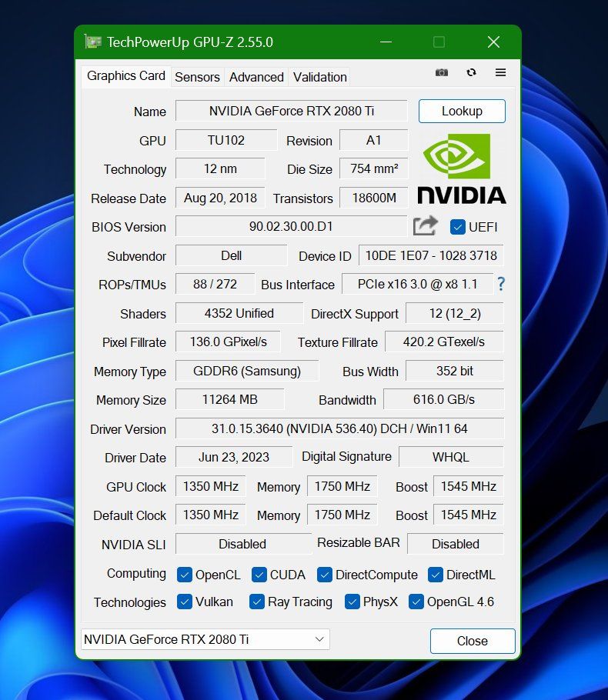Image resolution: width=608 pixels, height=700 pixels.
Task: Click the BIOS Version field 90.02.30.00.D1
Action: (291, 226)
